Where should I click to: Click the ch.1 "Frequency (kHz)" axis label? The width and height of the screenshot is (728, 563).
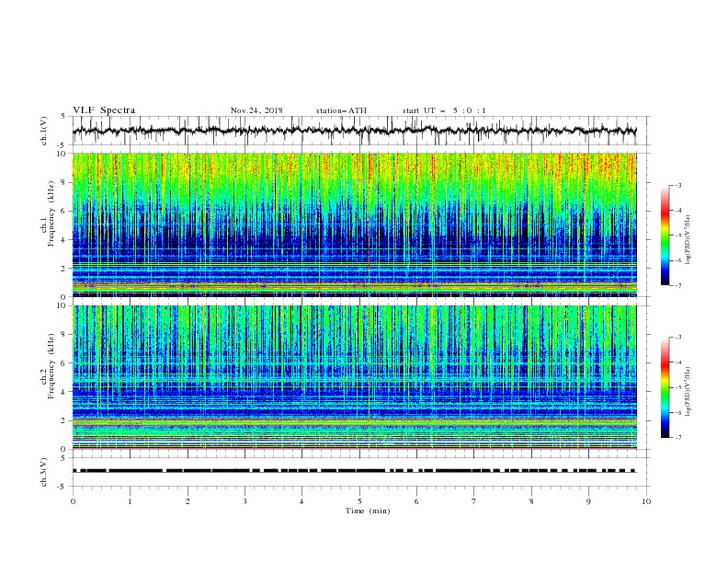[51, 214]
